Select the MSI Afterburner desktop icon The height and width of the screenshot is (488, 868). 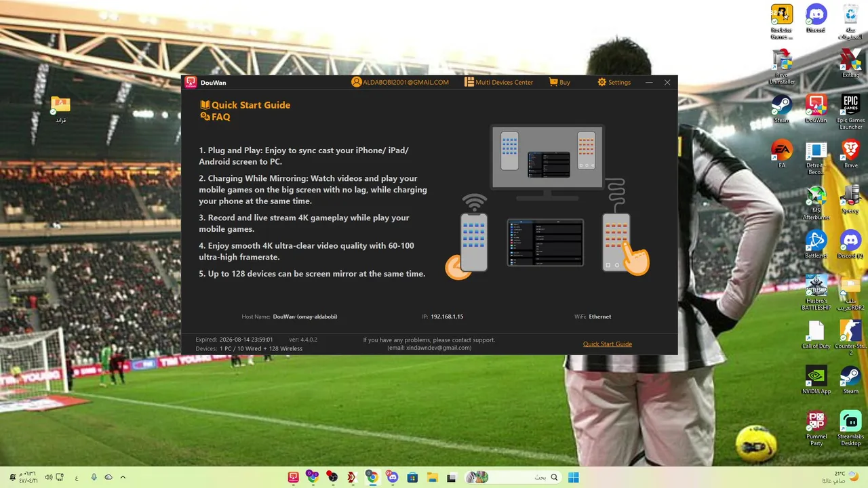(816, 203)
